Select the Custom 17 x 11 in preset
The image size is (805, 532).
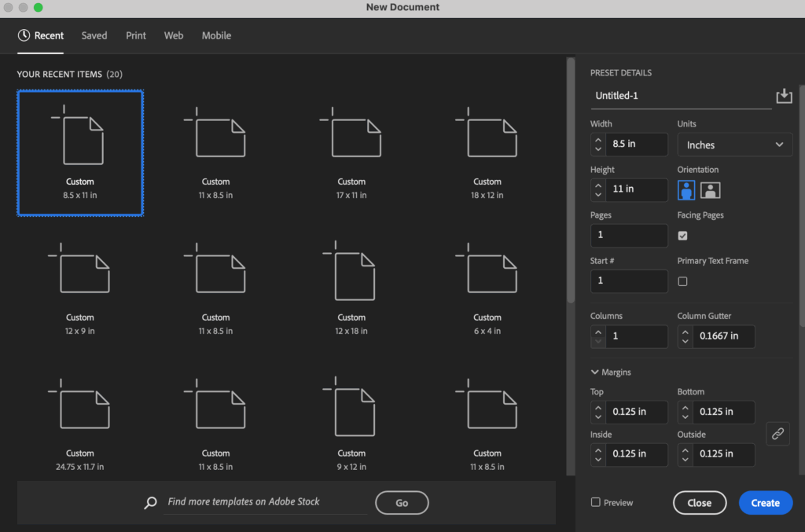(351, 153)
